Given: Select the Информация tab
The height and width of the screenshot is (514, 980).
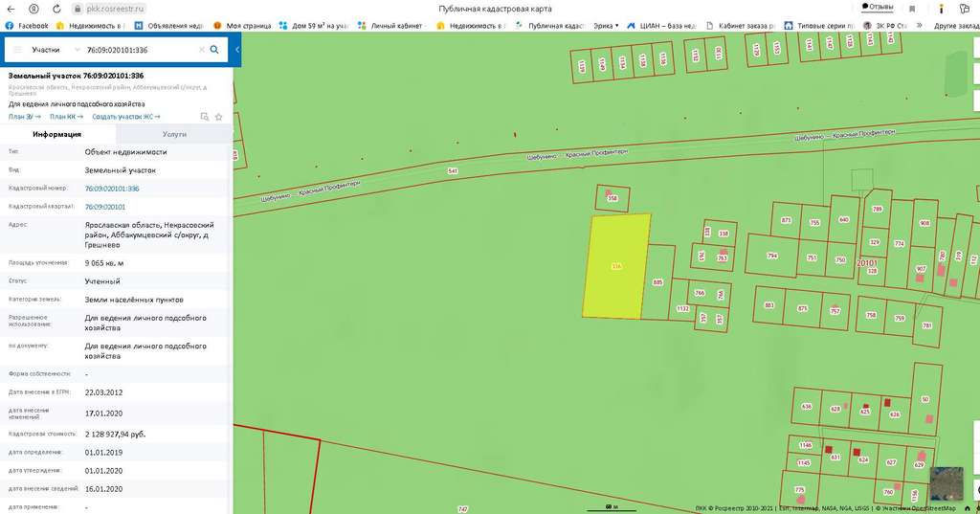Looking at the screenshot, I should (x=57, y=134).
